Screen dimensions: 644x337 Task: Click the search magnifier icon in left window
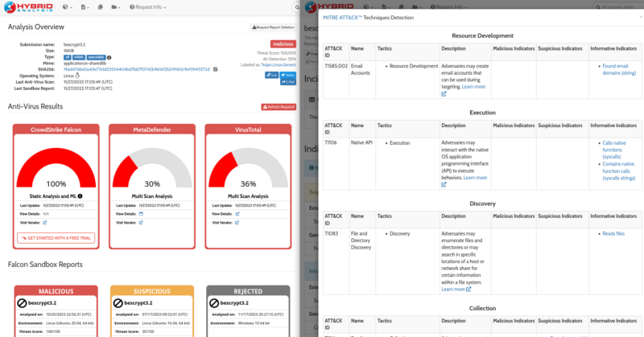[x=297, y=7]
